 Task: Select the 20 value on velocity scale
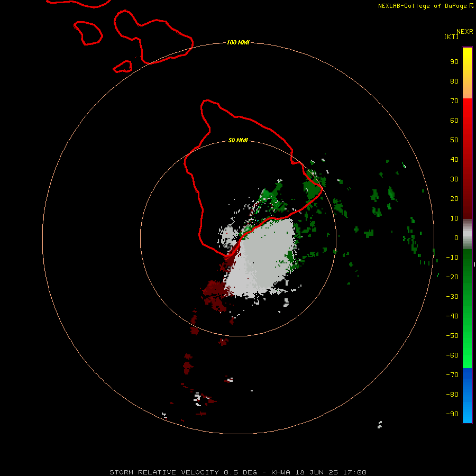(x=454, y=198)
